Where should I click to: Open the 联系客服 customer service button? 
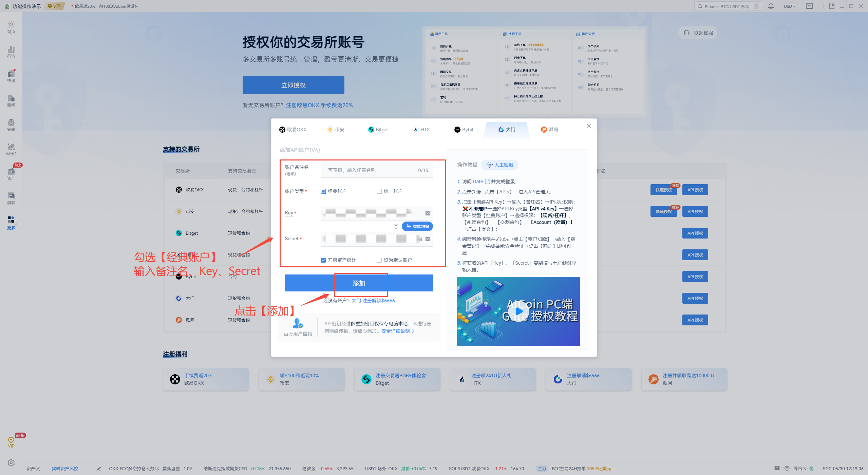click(x=697, y=33)
